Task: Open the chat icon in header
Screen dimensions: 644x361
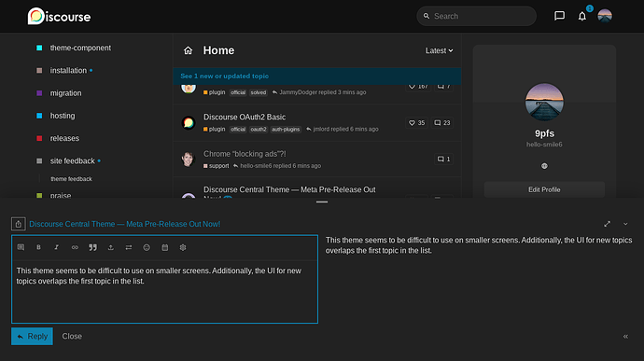Action: click(559, 16)
